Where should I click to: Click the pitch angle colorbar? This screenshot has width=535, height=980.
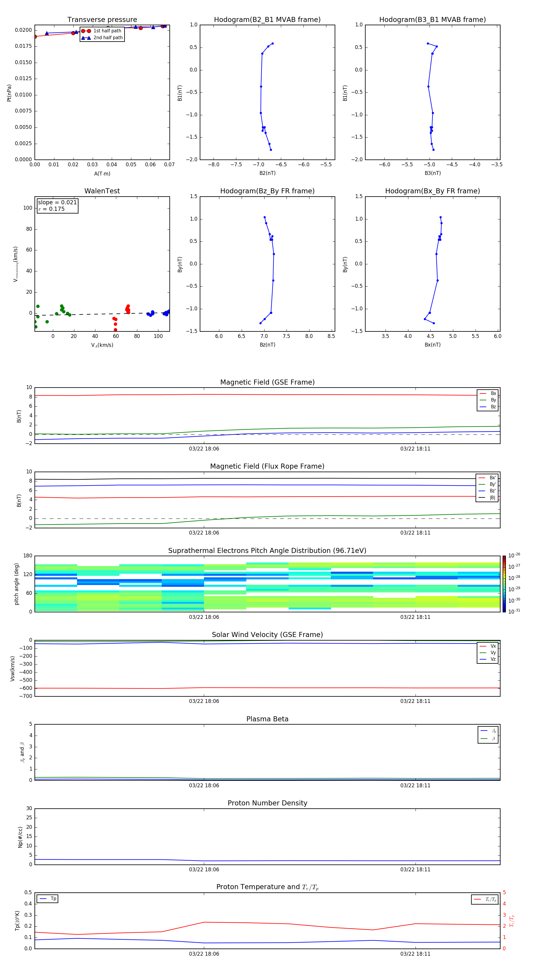(504, 584)
